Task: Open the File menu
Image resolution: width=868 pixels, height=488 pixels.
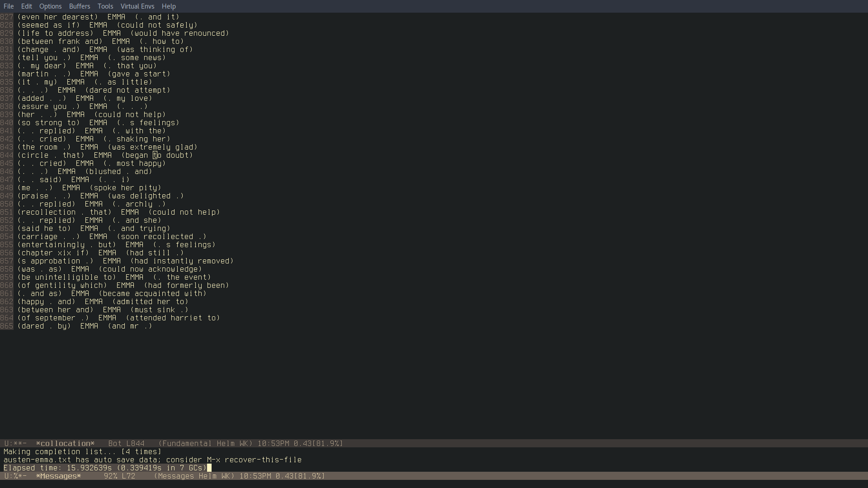Action: coord(9,6)
